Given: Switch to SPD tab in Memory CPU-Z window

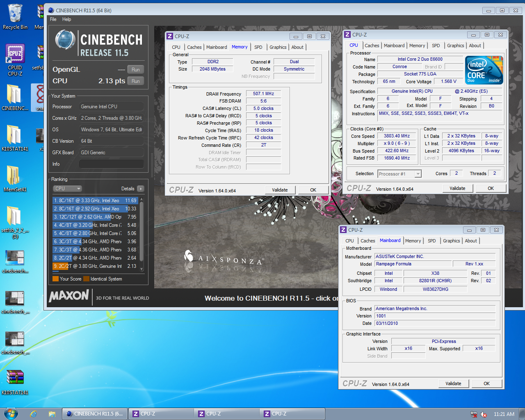Looking at the screenshot, I should pyautogui.click(x=258, y=47).
